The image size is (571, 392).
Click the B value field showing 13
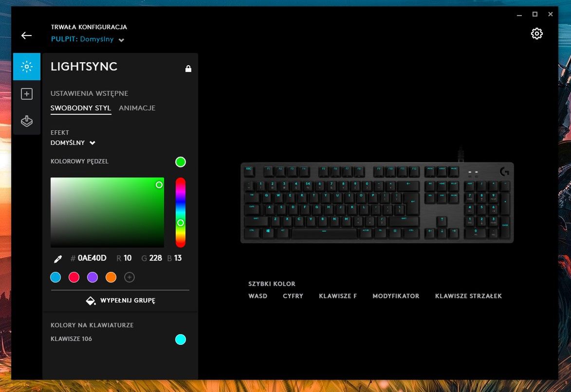coord(178,258)
